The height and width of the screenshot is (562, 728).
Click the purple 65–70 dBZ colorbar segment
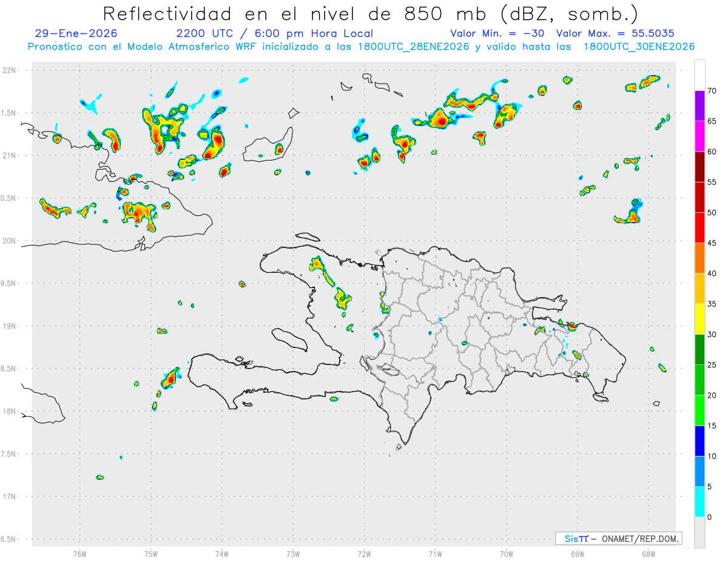[699, 106]
